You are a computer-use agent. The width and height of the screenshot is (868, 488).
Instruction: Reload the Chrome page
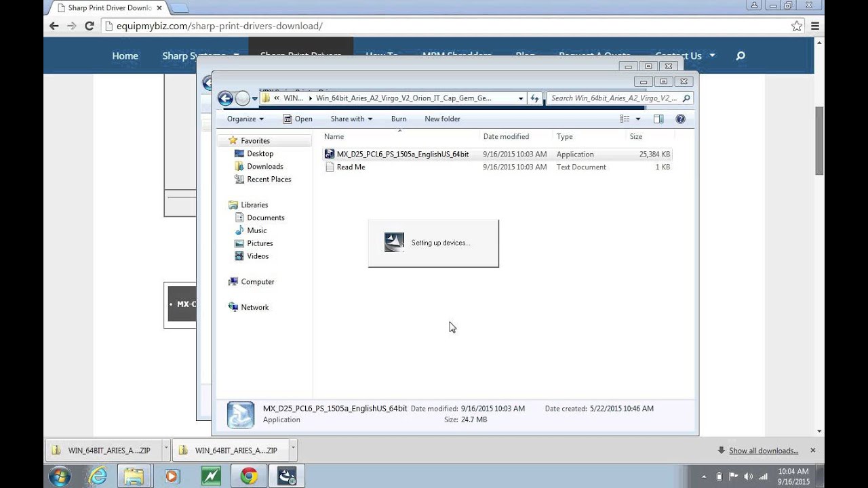(89, 26)
